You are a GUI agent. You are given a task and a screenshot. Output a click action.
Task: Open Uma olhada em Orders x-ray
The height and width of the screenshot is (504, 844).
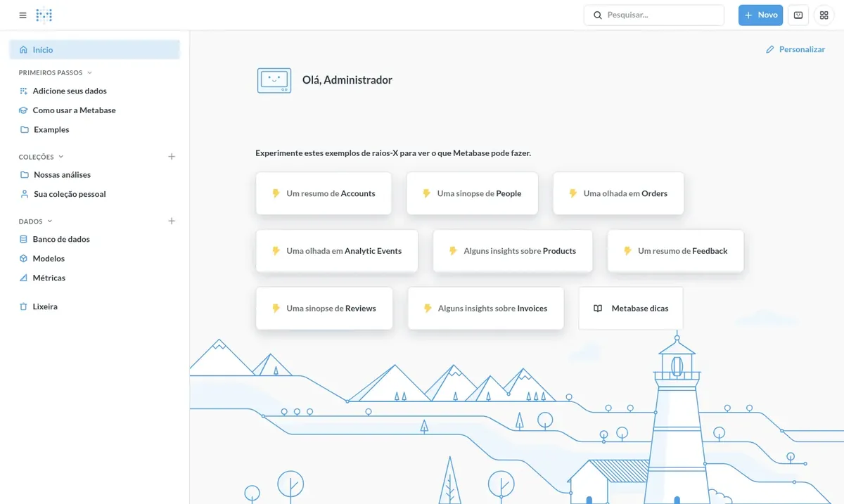[x=618, y=193]
